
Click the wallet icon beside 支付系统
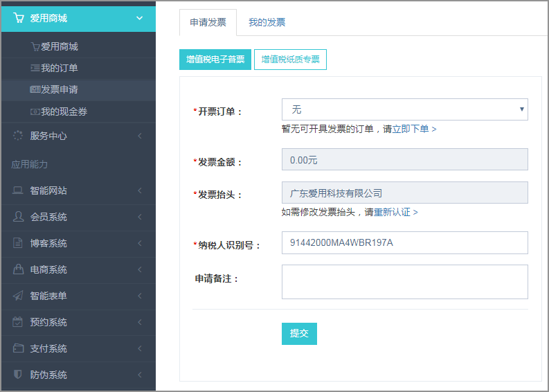click(x=18, y=348)
